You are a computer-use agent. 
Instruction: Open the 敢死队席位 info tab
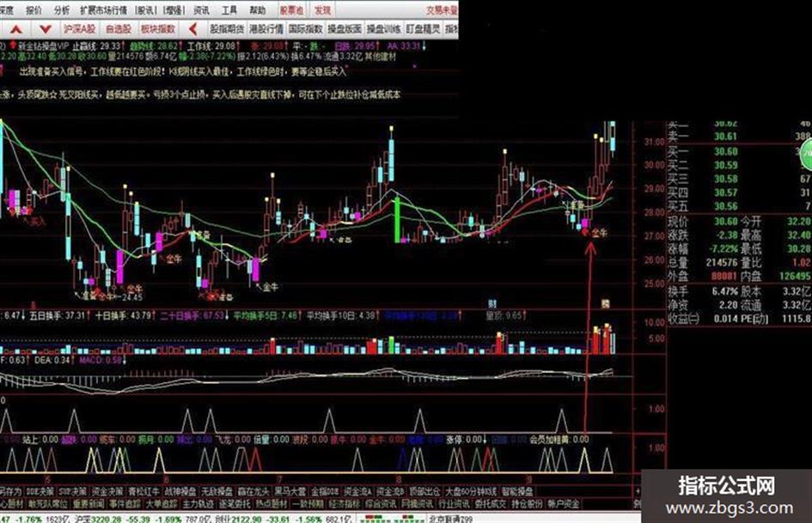pyautogui.click(x=47, y=503)
